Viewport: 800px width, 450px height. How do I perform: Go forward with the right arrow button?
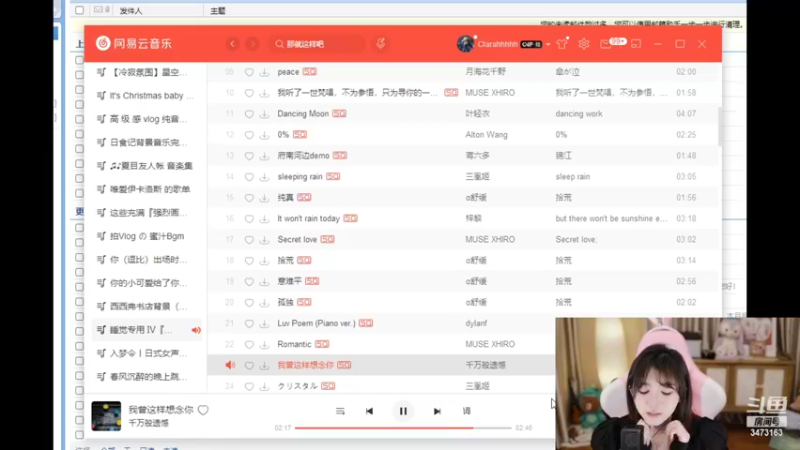tap(252, 44)
